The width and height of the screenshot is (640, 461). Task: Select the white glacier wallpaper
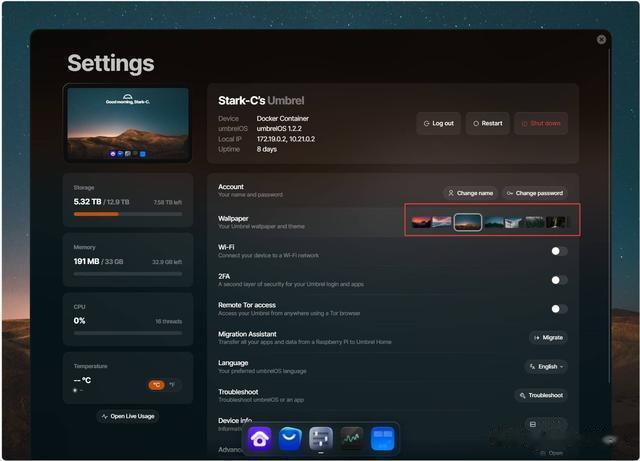pos(514,223)
